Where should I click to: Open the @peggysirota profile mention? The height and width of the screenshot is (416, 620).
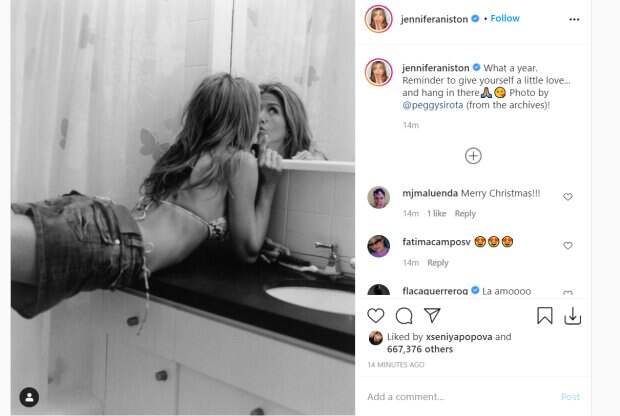(x=433, y=105)
